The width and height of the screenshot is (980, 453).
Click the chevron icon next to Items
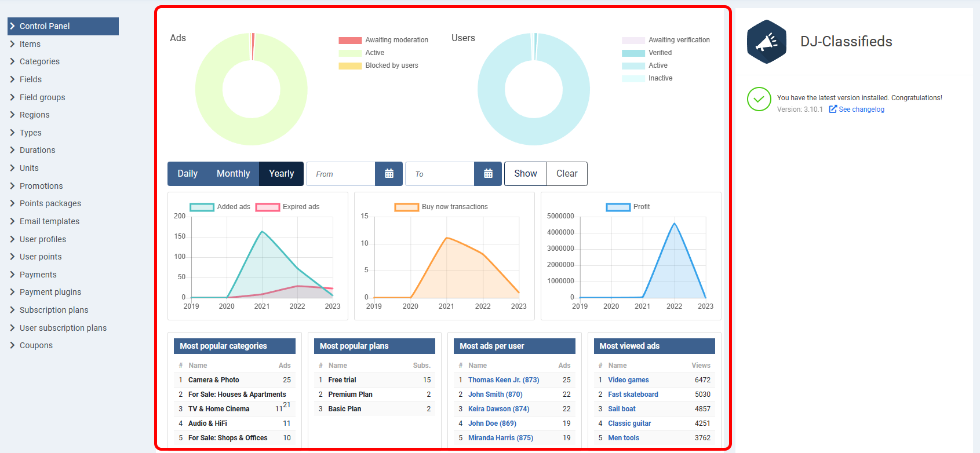click(x=12, y=44)
